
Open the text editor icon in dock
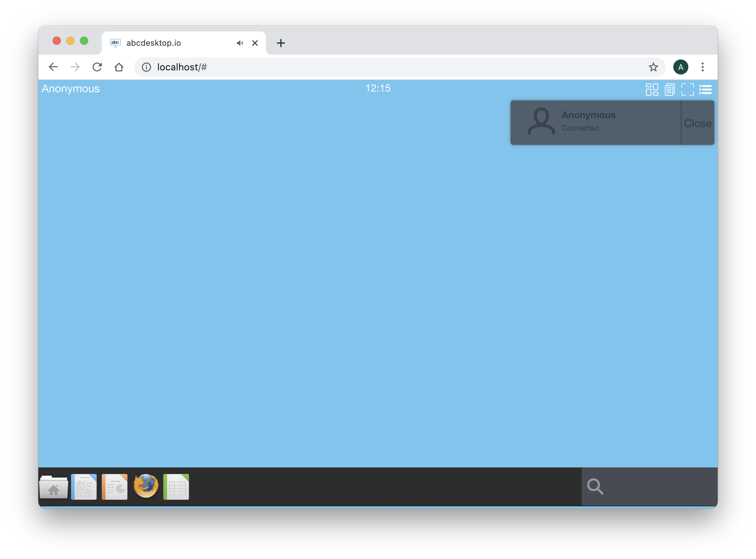tap(84, 486)
